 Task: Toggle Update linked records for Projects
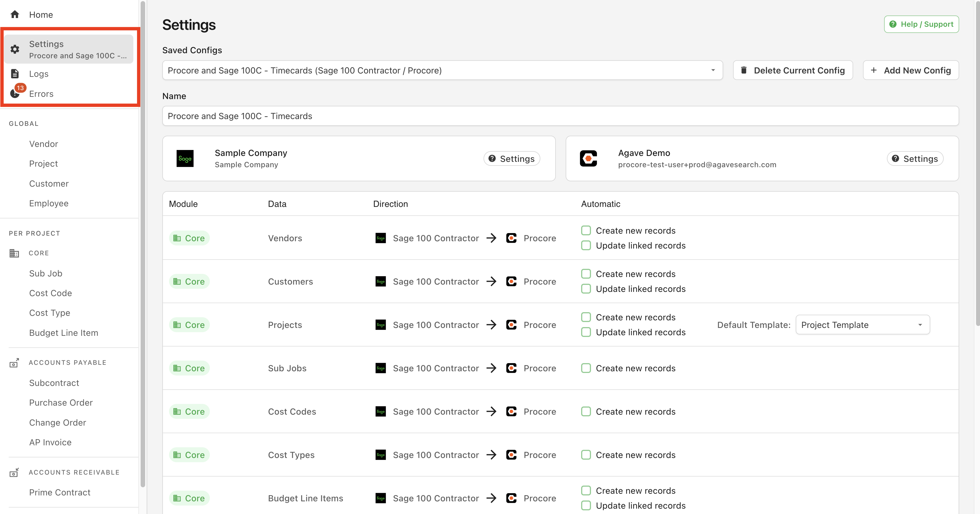(x=586, y=332)
